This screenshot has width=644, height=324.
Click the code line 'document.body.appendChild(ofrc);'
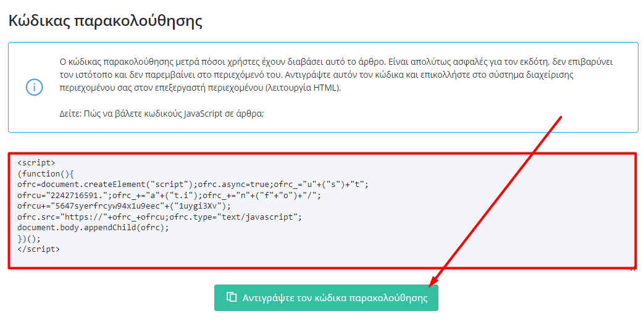click(x=93, y=228)
